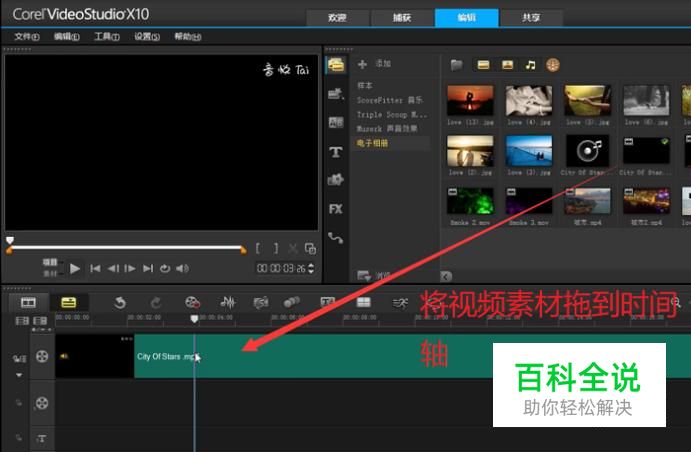Switch to Timeline view
The width and height of the screenshot is (691, 452).
69,303
